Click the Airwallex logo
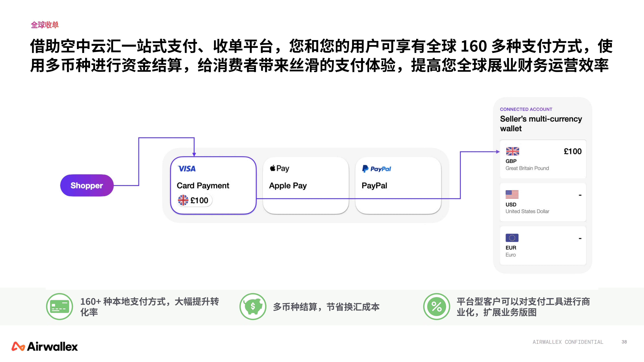 (x=45, y=346)
